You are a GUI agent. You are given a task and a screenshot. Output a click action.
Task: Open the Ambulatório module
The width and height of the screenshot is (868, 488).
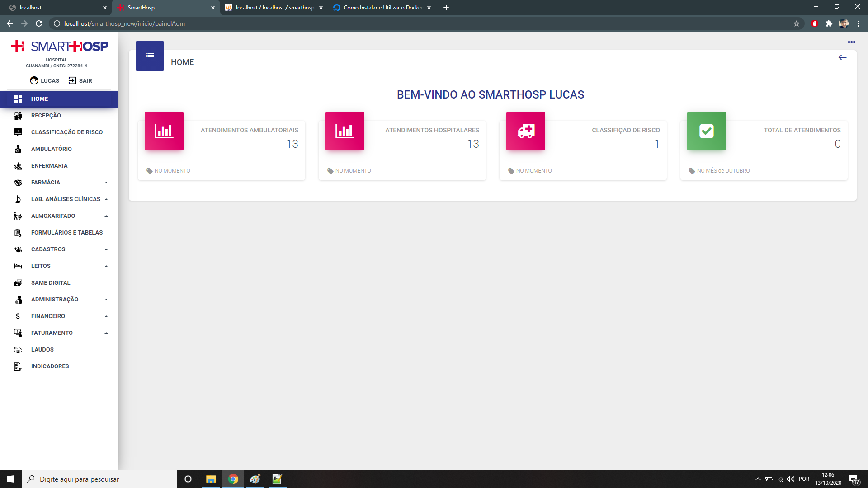coord(51,149)
